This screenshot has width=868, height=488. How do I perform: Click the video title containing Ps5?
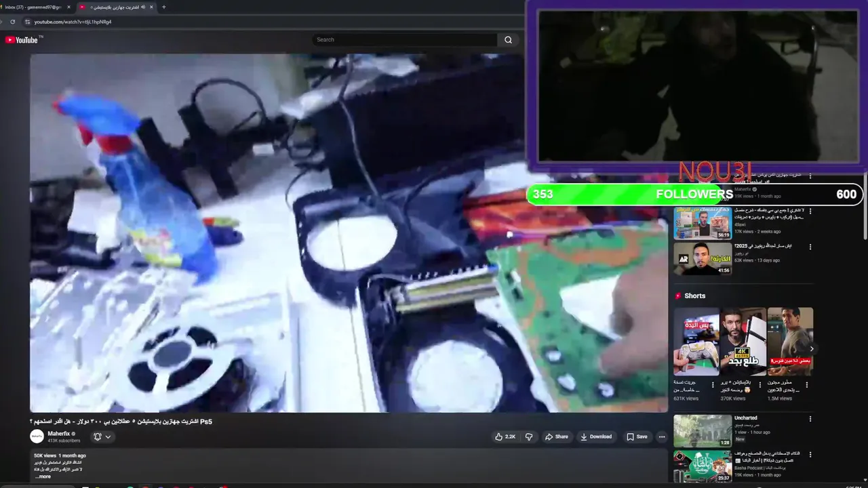pos(121,422)
